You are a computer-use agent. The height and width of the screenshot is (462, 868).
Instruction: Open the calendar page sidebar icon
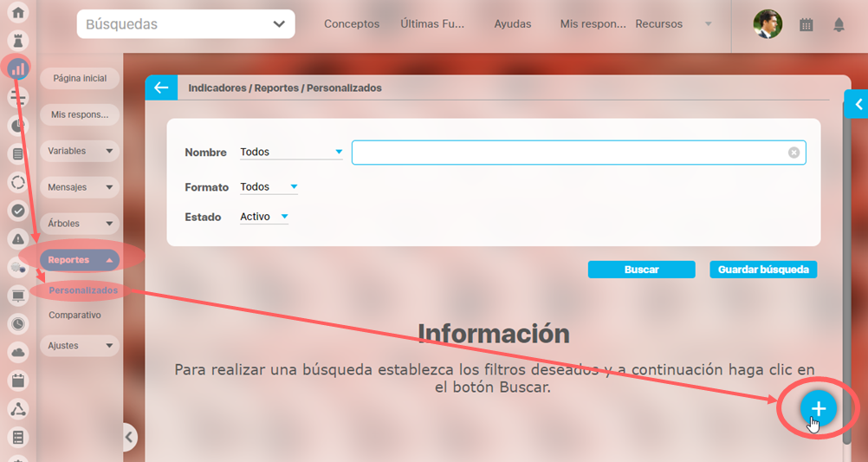tap(17, 381)
